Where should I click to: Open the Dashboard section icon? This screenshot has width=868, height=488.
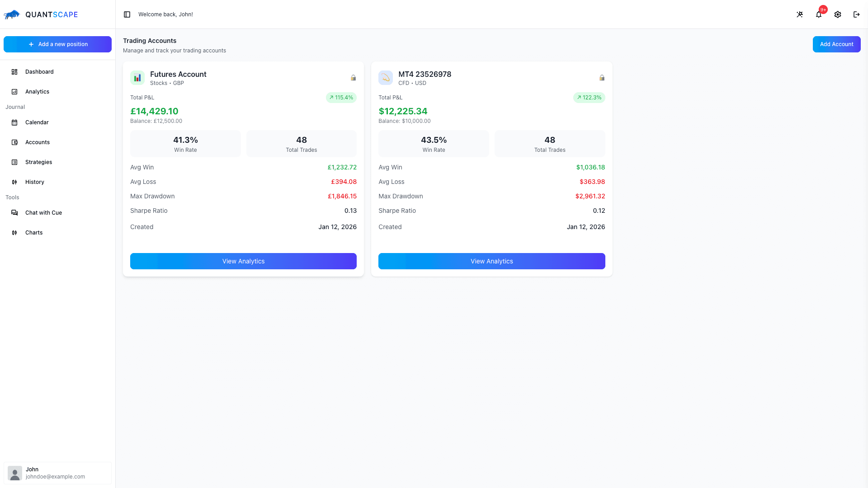(x=14, y=72)
